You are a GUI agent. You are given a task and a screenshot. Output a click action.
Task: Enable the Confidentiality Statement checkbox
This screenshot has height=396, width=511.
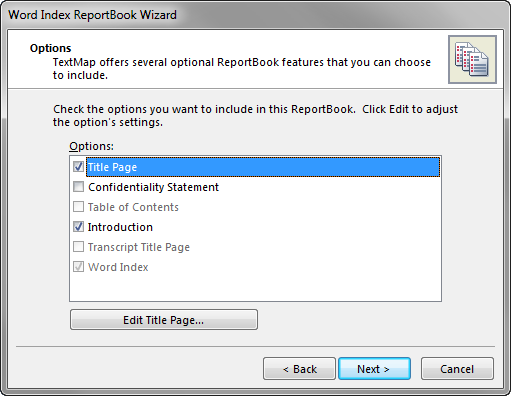[x=78, y=187]
